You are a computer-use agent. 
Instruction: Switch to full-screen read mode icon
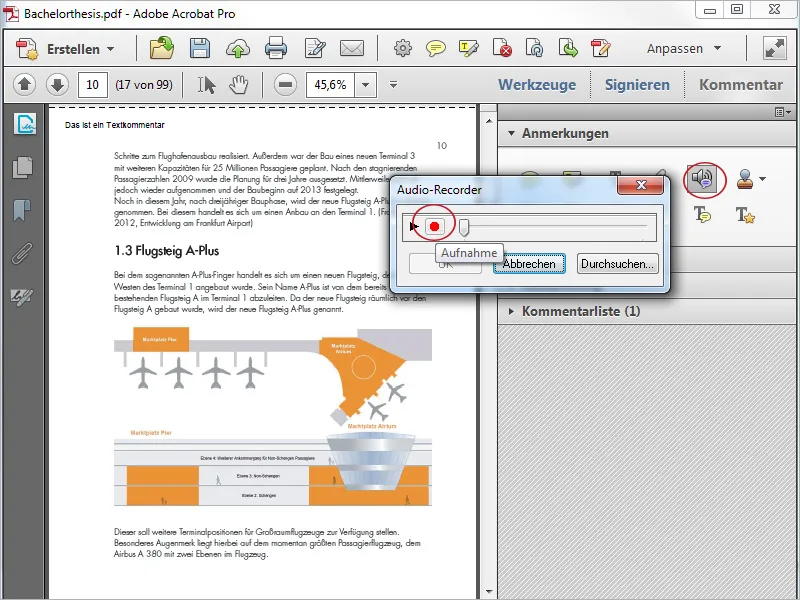click(x=774, y=48)
